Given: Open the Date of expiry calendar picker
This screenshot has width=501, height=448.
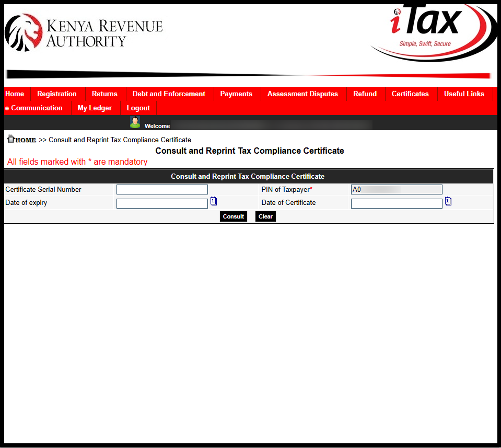Looking at the screenshot, I should click(x=214, y=201).
